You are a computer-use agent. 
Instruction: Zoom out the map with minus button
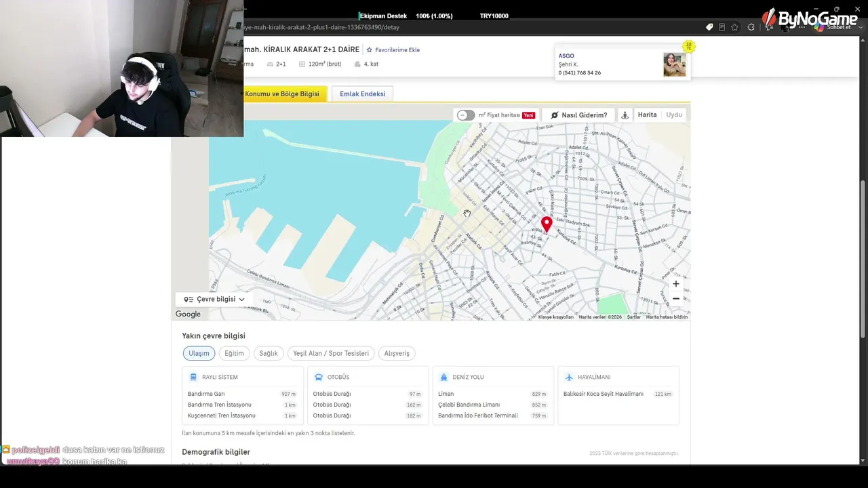(x=675, y=299)
